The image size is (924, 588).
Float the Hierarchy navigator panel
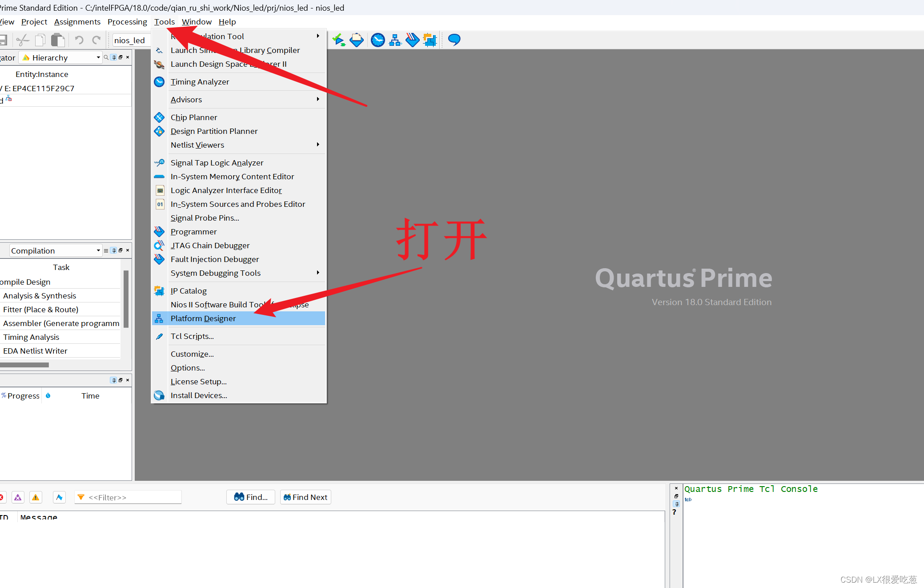121,57
